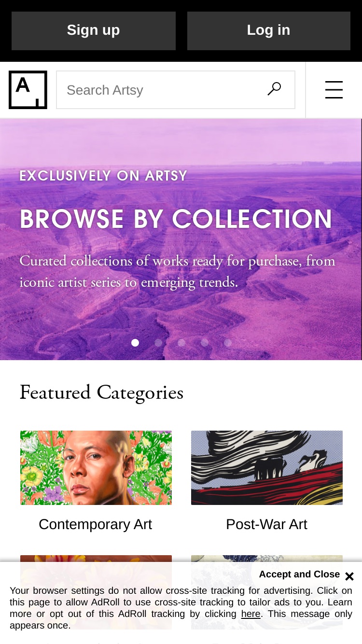Screen dimensions: 362x644
Task: Close the AdRoll tracking notice with X
Action: (349, 576)
